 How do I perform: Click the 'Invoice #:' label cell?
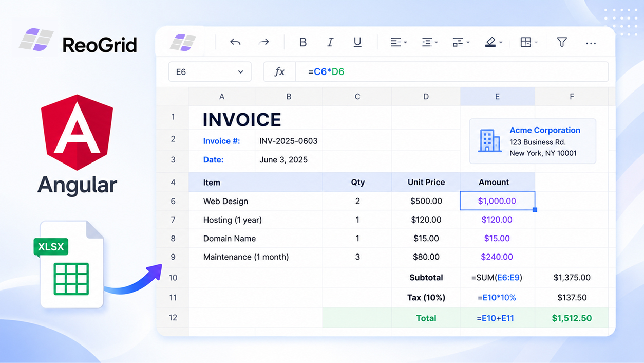[222, 141]
